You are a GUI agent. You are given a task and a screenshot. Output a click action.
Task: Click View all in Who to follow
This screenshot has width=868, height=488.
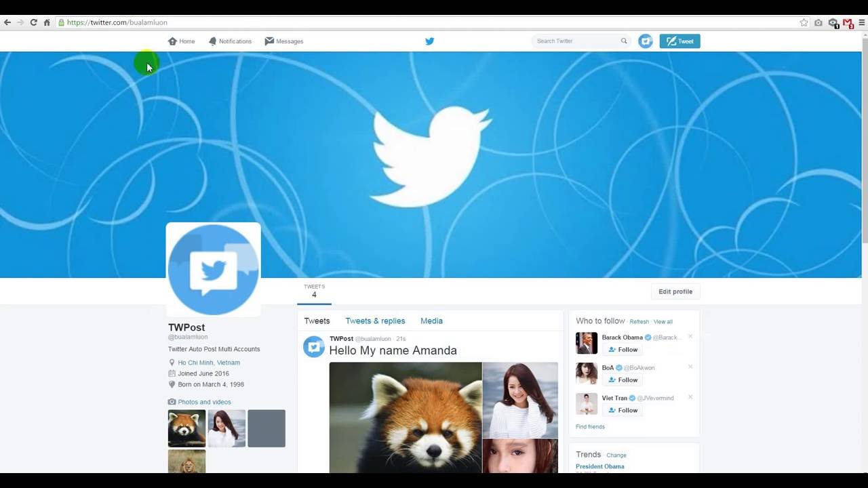pyautogui.click(x=663, y=322)
